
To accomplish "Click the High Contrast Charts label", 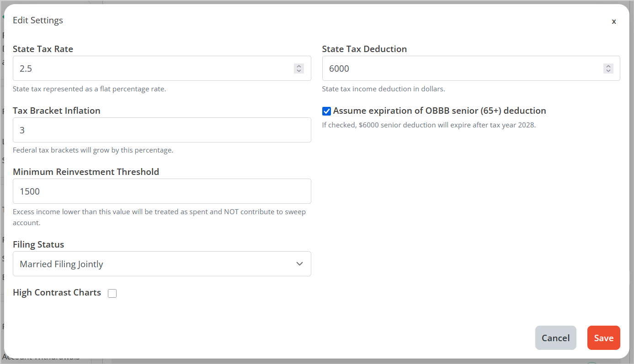I will pyautogui.click(x=57, y=293).
